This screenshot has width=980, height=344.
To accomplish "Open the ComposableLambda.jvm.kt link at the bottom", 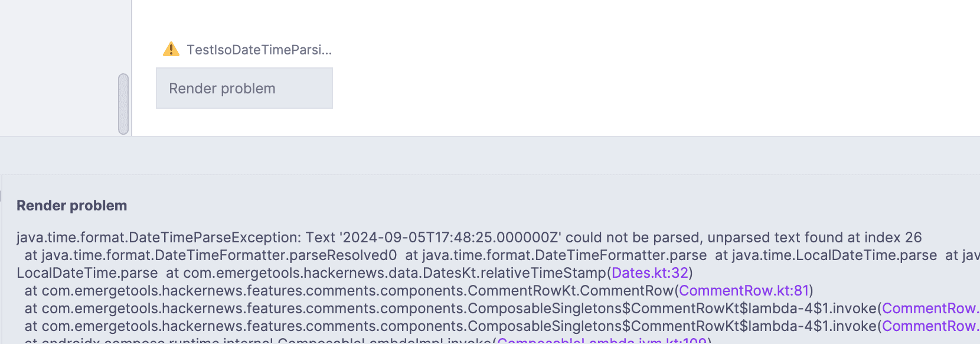I will tap(602, 342).
